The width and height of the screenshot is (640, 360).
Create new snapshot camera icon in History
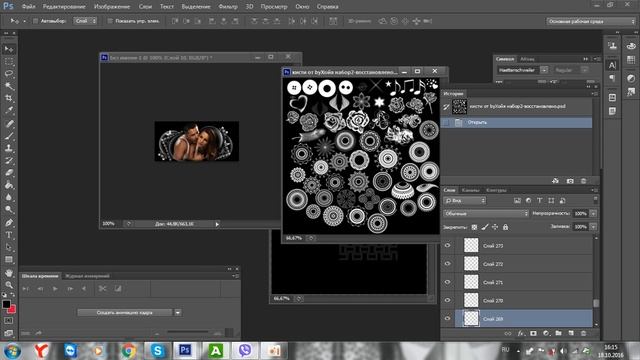point(570,181)
